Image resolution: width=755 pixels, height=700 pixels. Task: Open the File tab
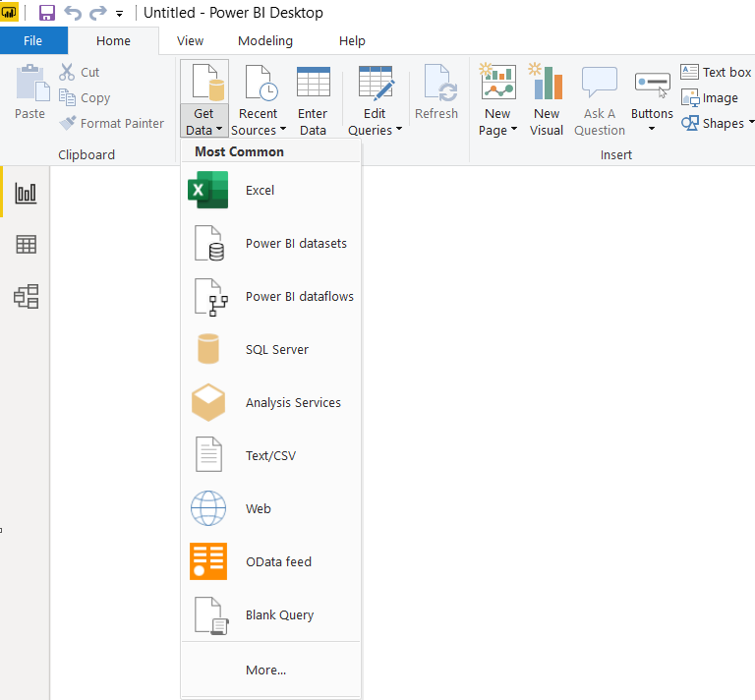pyautogui.click(x=33, y=41)
